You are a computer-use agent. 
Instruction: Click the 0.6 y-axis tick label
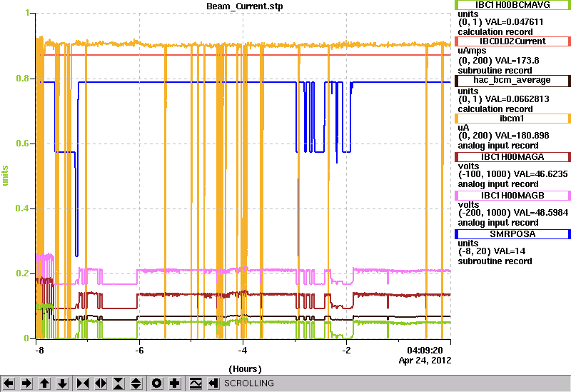pos(22,144)
